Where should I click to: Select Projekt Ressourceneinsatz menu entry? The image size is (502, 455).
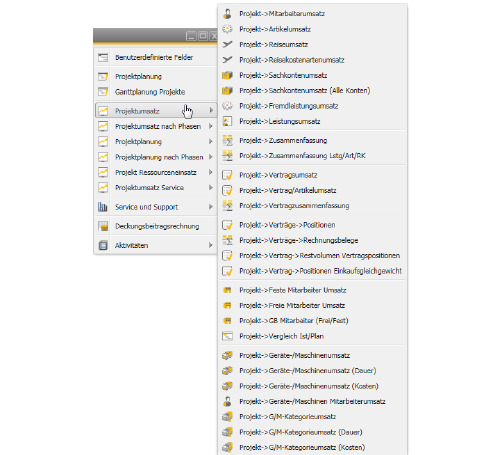[x=156, y=172]
